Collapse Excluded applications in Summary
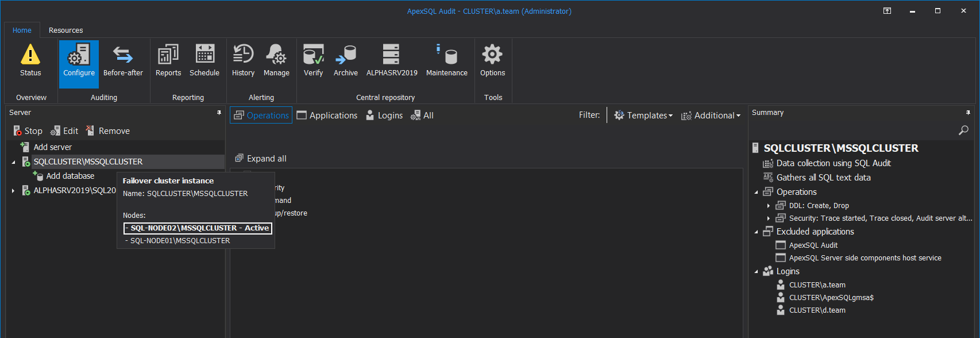This screenshot has height=338, width=980. coord(756,232)
